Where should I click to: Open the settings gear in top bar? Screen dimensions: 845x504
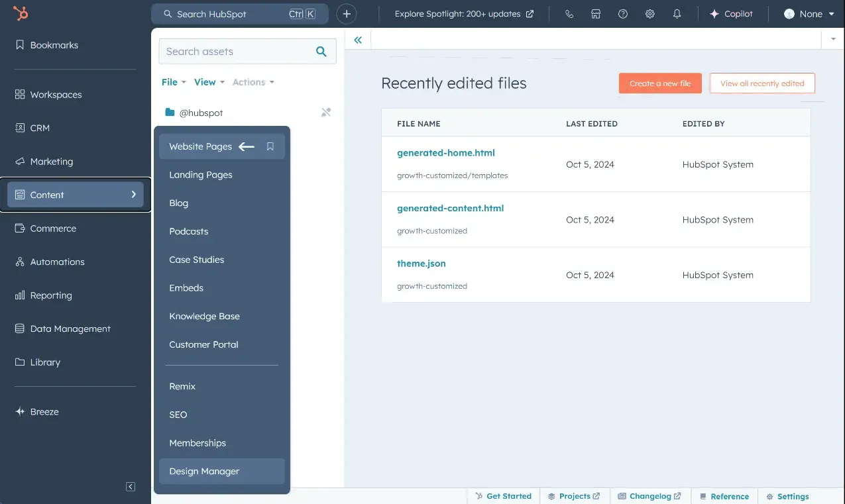(x=650, y=14)
